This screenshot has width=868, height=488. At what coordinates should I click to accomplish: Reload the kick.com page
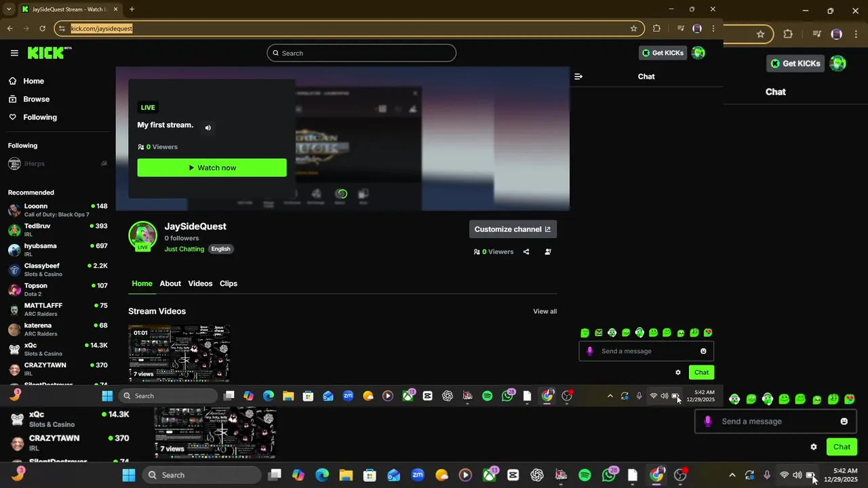point(42,28)
